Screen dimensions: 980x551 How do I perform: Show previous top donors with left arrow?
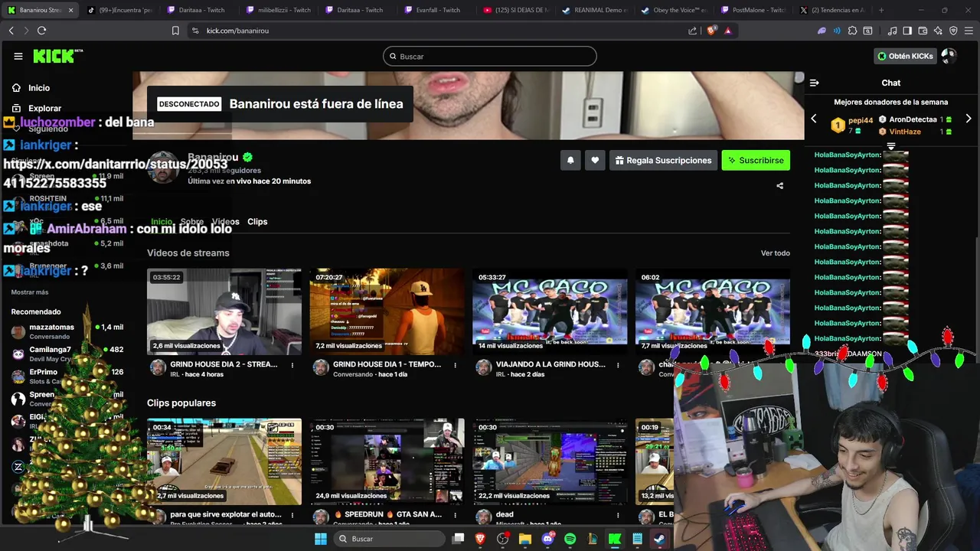(x=814, y=119)
